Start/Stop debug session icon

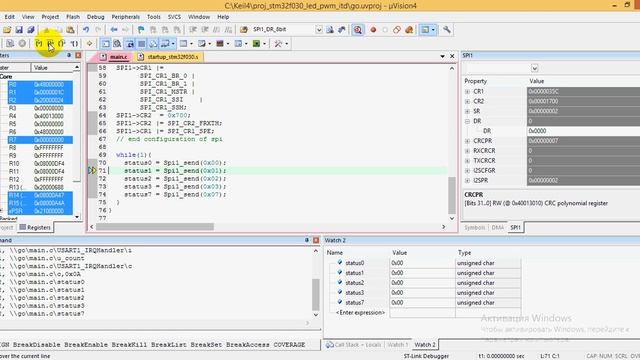tap(358, 30)
